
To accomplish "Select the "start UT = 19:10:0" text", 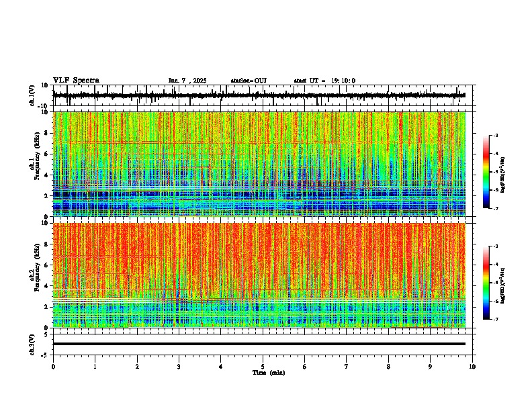I will click(x=324, y=81).
